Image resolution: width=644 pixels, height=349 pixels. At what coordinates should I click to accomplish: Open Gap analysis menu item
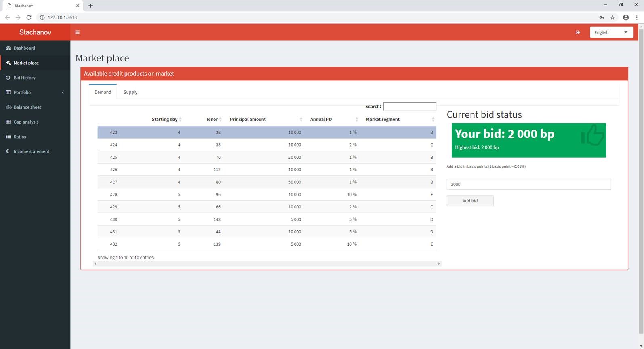35,122
